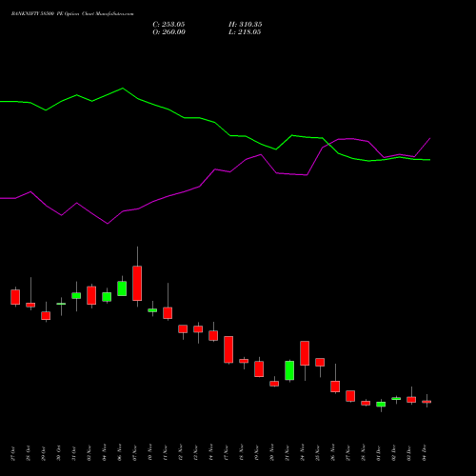Click the 30 Oct date label
The image size is (476, 476).
(58, 453)
